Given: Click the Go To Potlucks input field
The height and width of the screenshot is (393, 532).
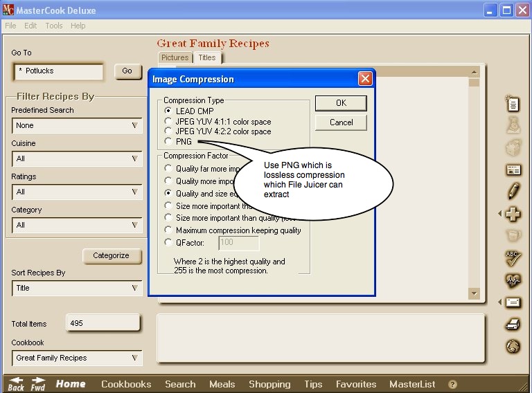Looking at the screenshot, I should 59,71.
